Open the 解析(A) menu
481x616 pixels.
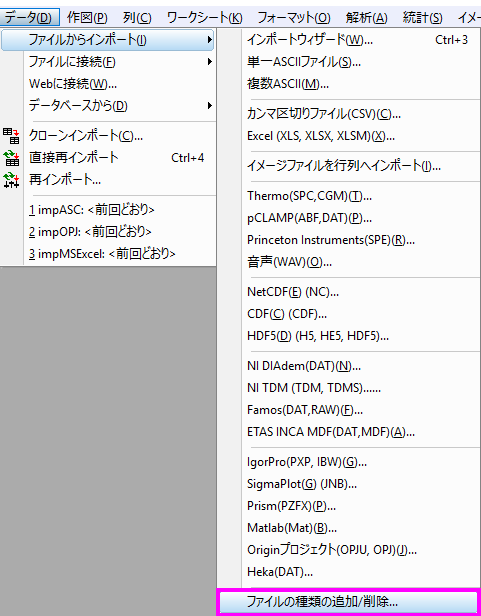366,18
